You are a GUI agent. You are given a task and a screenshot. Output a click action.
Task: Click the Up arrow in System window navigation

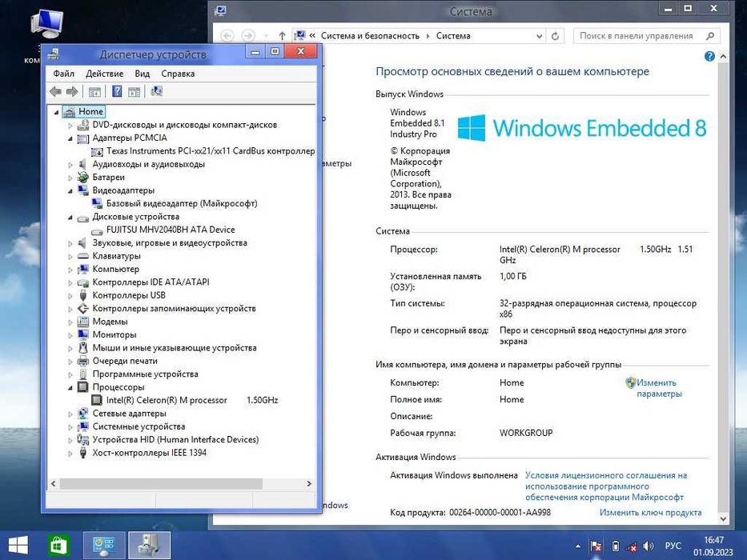click(282, 36)
